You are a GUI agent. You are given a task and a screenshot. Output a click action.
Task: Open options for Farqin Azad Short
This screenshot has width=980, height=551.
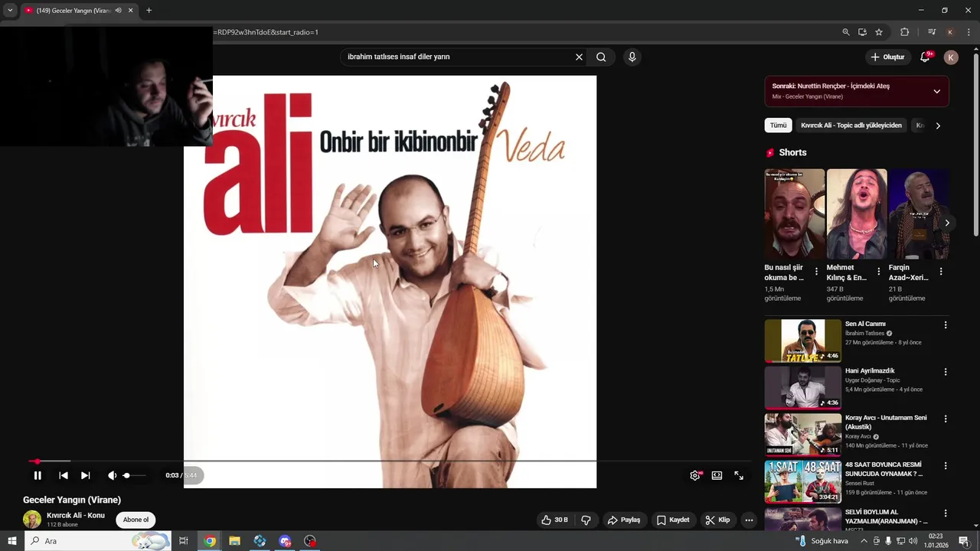[x=941, y=272]
